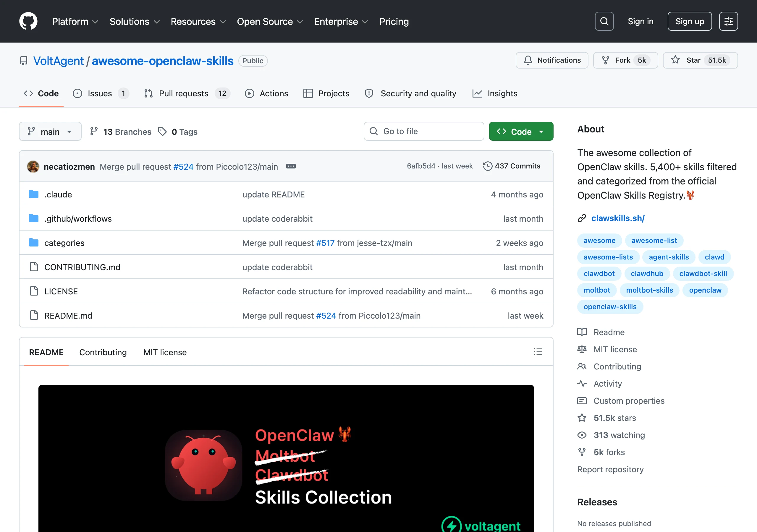Screen dimensions: 757x532
Task: Expand the Enterprise menu
Action: coord(341,21)
